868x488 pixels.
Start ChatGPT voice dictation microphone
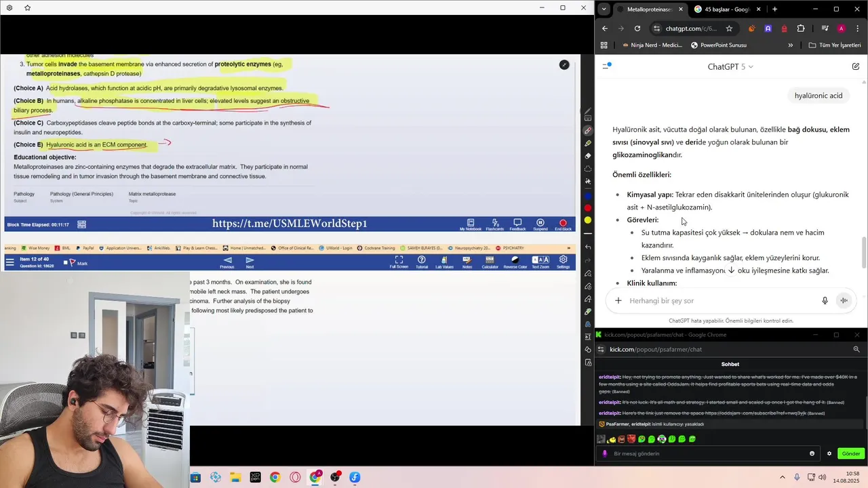[825, 301]
